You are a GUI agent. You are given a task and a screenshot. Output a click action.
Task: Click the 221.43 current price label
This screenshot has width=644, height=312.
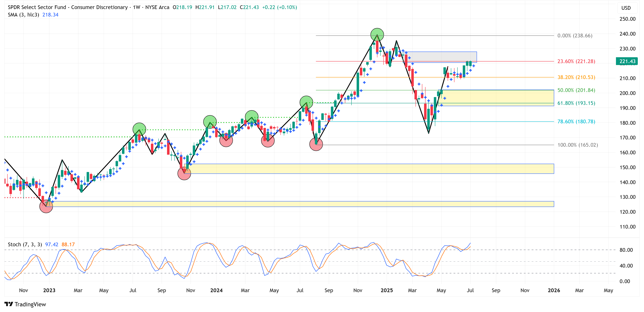point(627,61)
